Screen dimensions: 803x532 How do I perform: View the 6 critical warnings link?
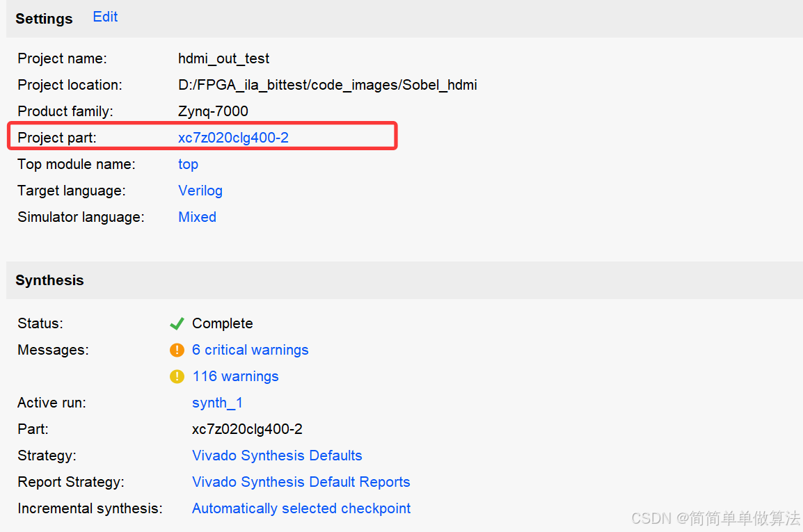(x=250, y=350)
